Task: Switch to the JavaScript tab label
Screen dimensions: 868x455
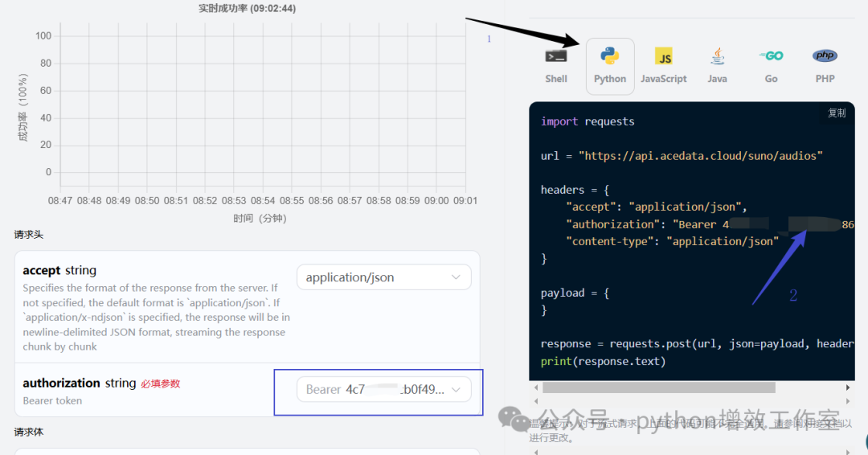Action: pyautogui.click(x=664, y=79)
